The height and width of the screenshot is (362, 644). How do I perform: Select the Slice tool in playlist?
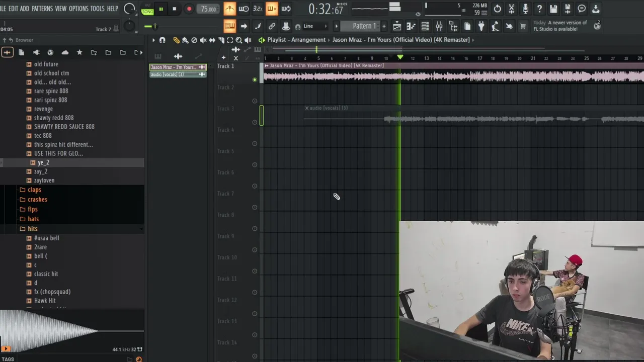click(221, 40)
